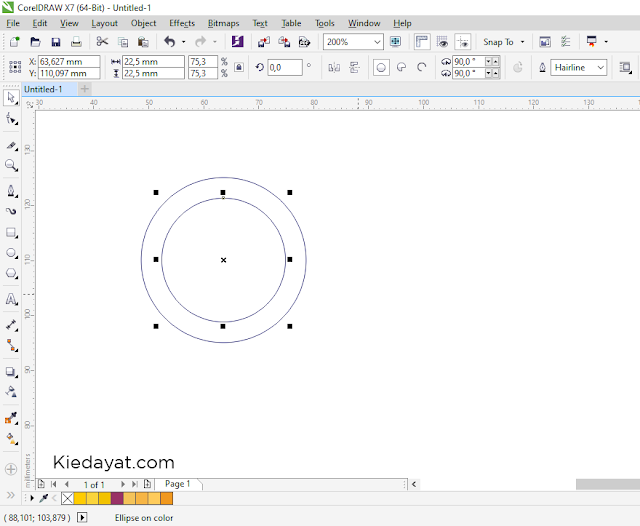Image resolution: width=640 pixels, height=526 pixels.
Task: Open the File menu
Action: click(x=13, y=23)
